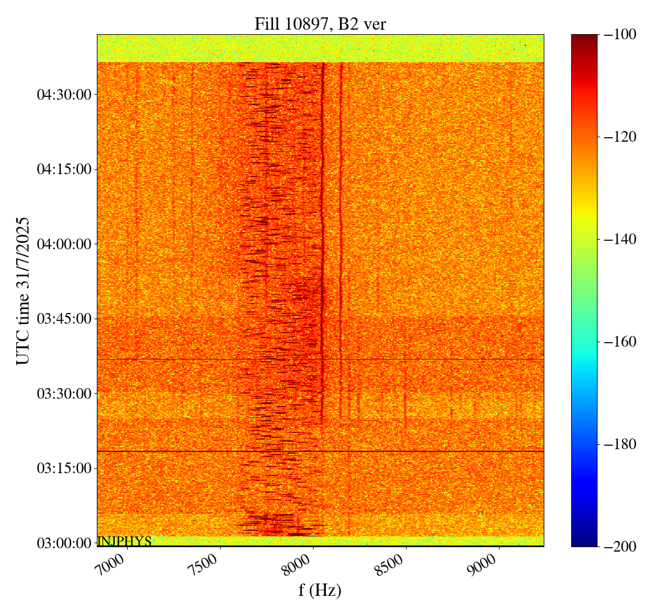Pick the 03:45:00 time tick label
Viewport: 672px width, 616px height.
click(x=64, y=319)
